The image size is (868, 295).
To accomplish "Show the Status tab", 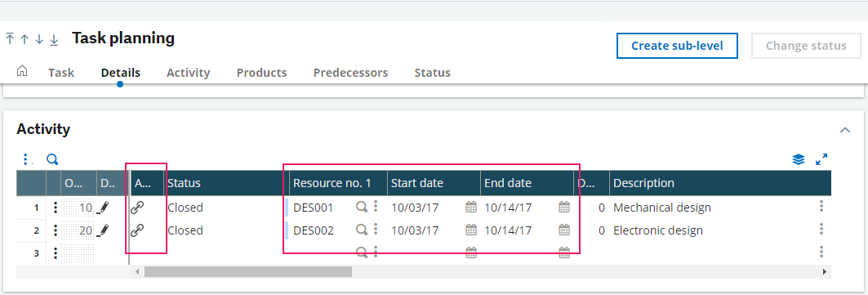I will tap(432, 73).
